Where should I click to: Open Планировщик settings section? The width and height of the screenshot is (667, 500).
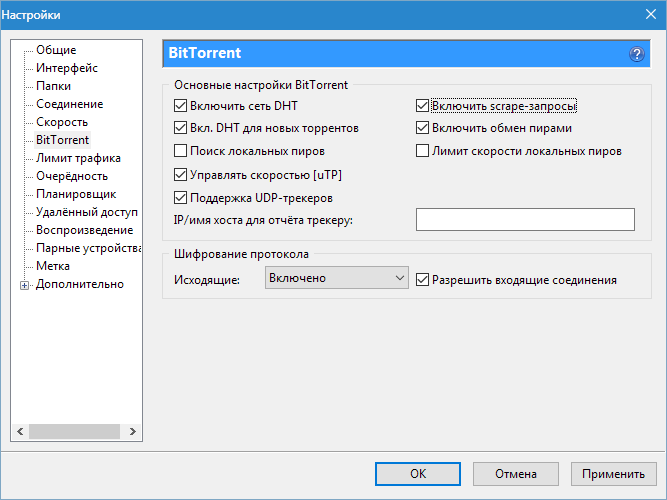[x=76, y=194]
